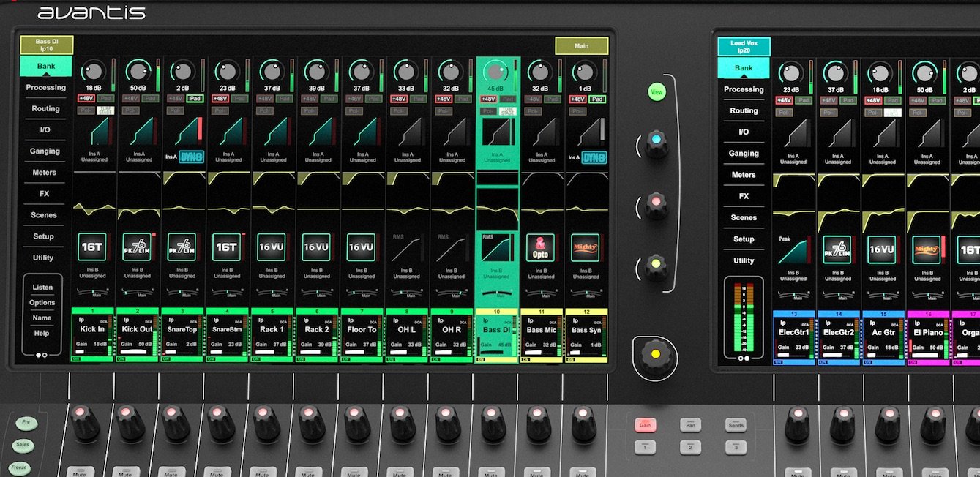Screen dimensions: 980x477
Task: Open the 16VU compressor on Floor To
Action: [362, 247]
